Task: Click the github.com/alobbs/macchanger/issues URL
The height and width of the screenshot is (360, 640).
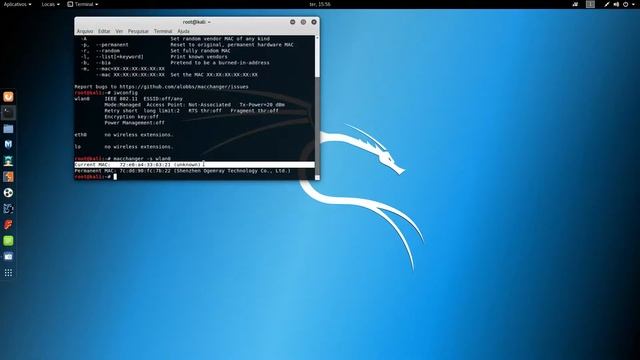Action: (x=184, y=87)
